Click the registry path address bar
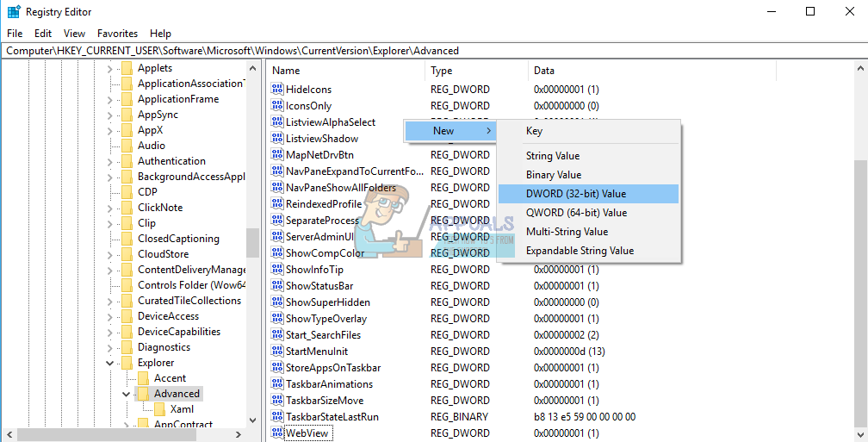This screenshot has width=868, height=442. [x=434, y=51]
